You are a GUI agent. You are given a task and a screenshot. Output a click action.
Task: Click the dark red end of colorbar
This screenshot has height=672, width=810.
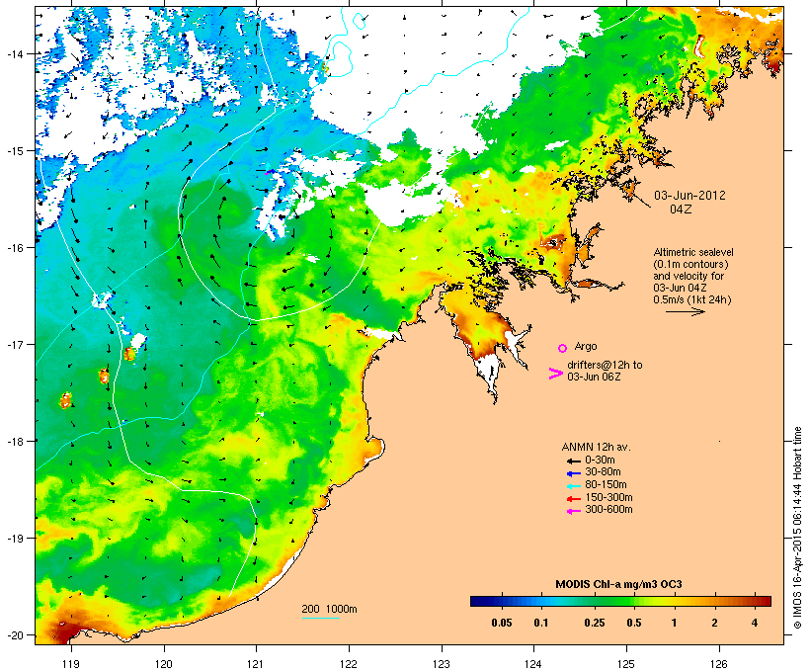tap(765, 601)
